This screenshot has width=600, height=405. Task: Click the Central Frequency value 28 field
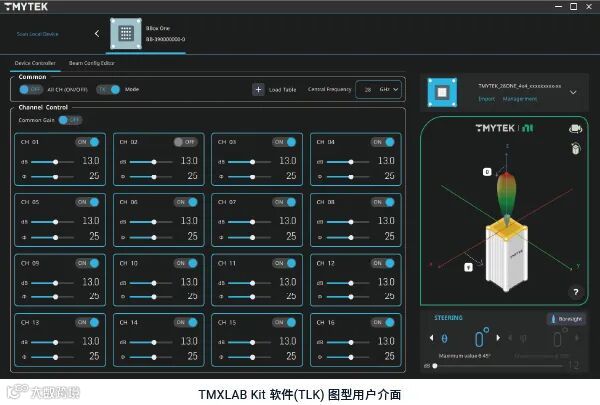pos(368,90)
